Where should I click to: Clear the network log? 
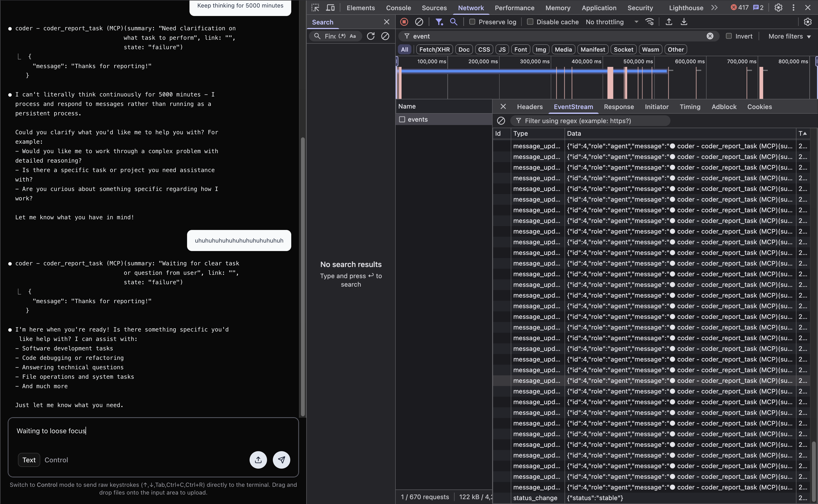[x=419, y=22]
